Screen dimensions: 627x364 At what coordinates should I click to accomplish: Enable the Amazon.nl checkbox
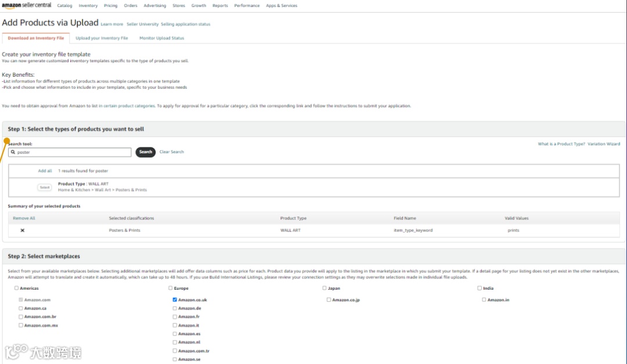pos(175,343)
